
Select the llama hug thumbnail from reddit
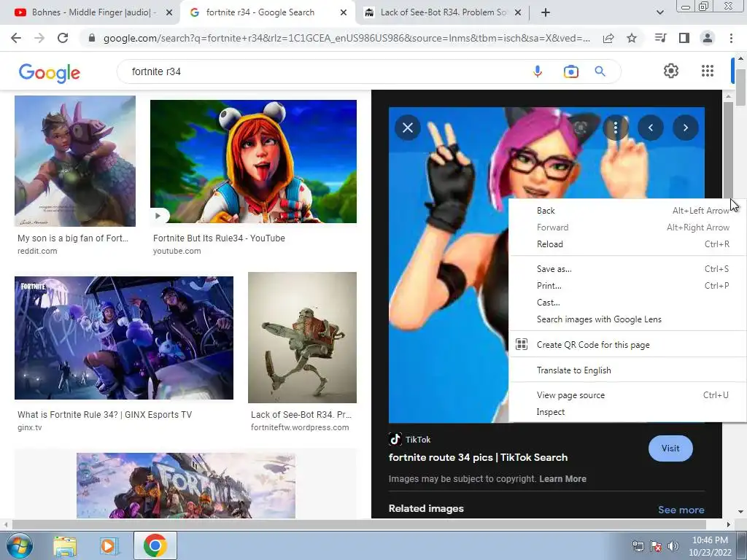point(75,161)
